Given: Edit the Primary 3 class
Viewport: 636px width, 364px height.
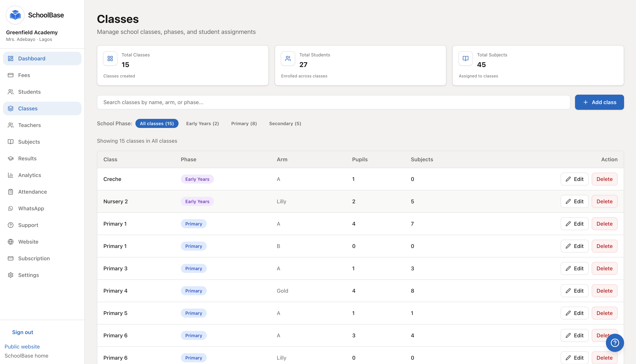Looking at the screenshot, I should pos(574,268).
